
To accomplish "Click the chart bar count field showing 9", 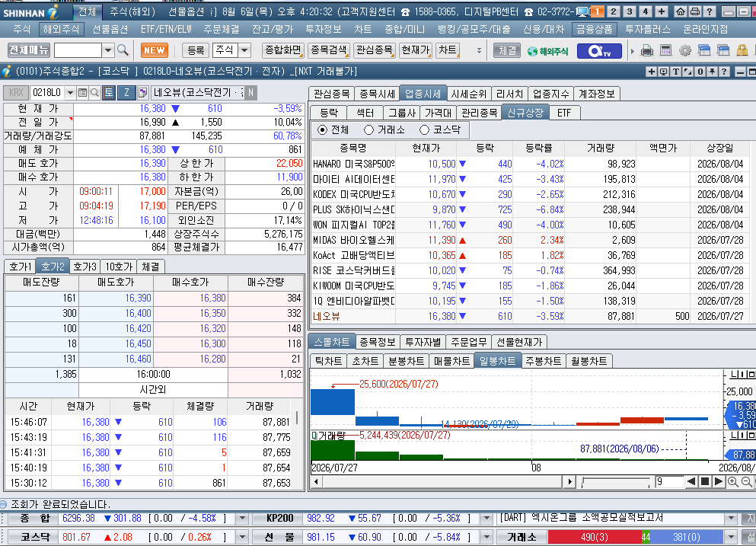I will point(668,481).
